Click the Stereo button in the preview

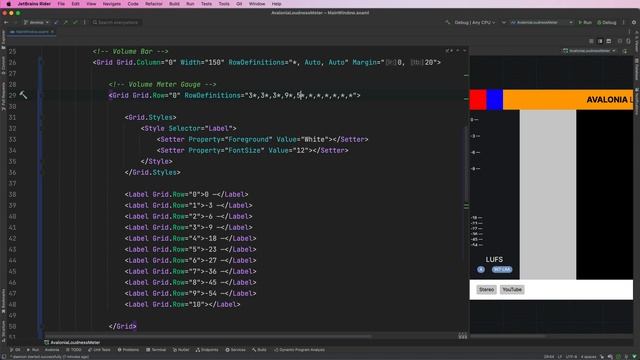click(x=487, y=289)
